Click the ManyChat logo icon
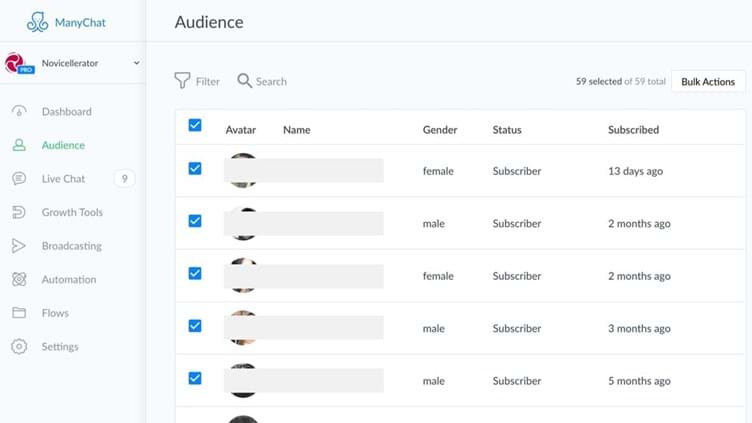Screen dimensions: 752x423 37,21
